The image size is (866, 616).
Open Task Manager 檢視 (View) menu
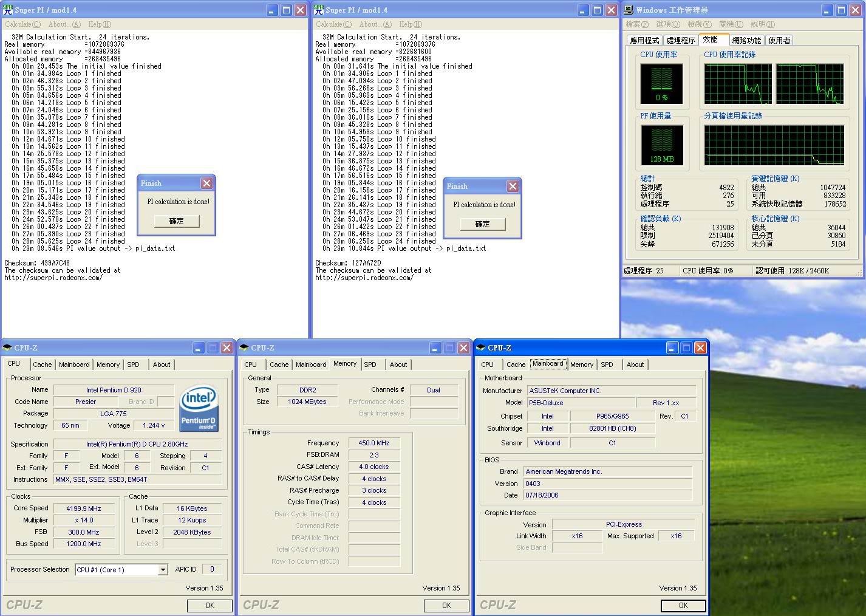tap(700, 24)
